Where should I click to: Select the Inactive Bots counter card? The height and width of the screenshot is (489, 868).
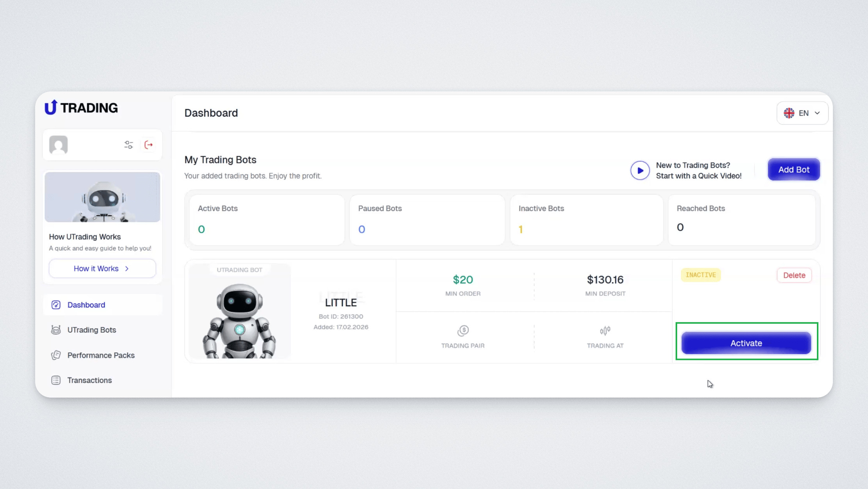click(x=586, y=220)
